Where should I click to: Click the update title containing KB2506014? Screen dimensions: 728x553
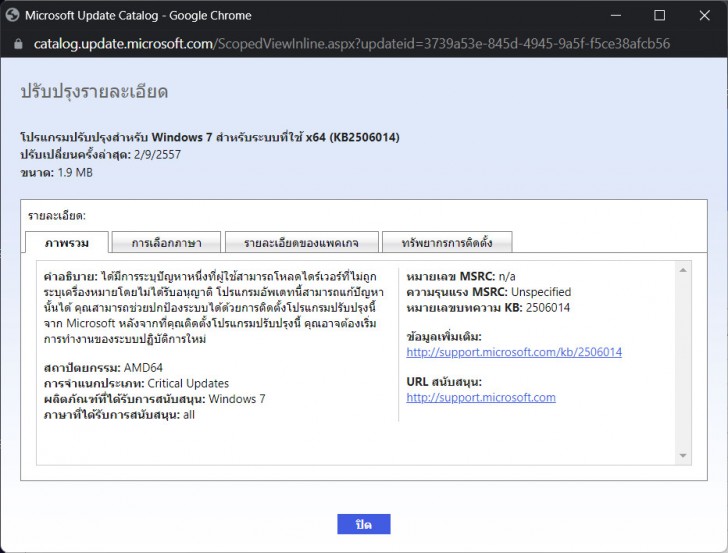tap(210, 137)
